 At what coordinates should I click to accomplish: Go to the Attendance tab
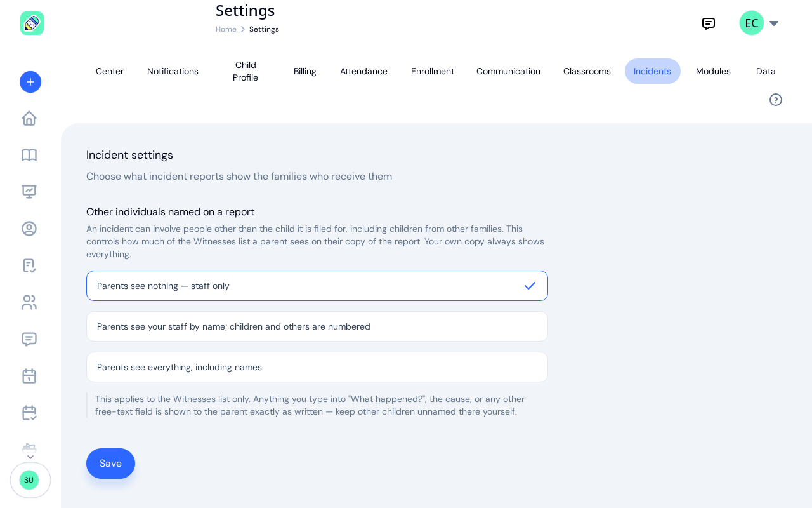(363, 71)
